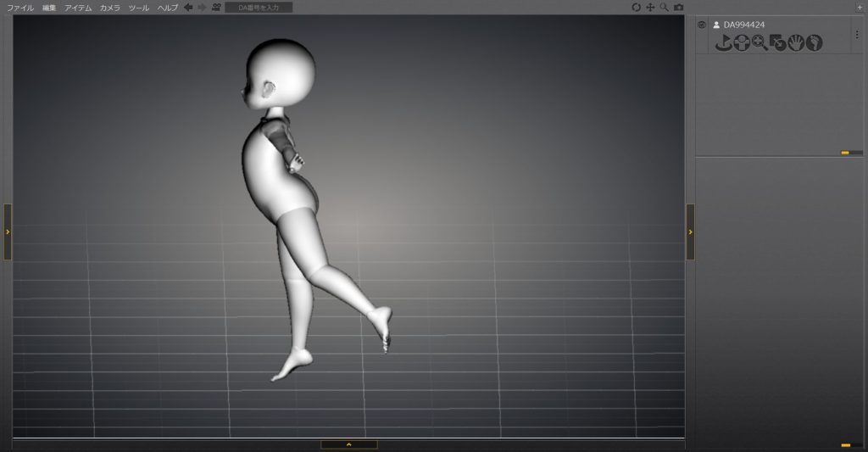Take a screenshot with the photo camera icon
The image size is (868, 452).
pyautogui.click(x=679, y=8)
